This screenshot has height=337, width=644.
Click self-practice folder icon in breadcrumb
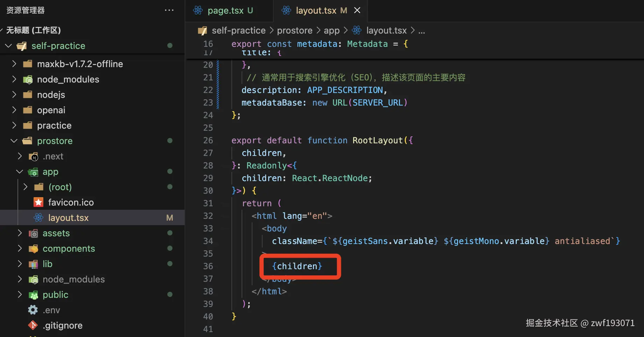(x=202, y=31)
